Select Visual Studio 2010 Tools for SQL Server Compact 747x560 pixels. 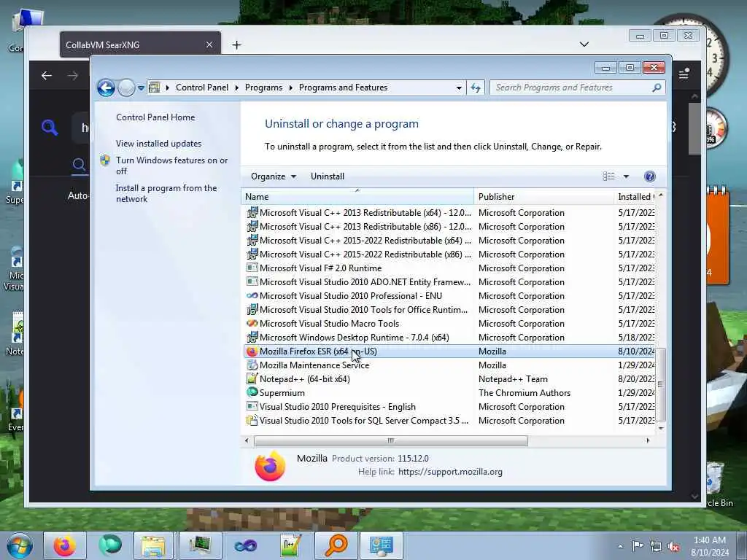pos(449,421)
